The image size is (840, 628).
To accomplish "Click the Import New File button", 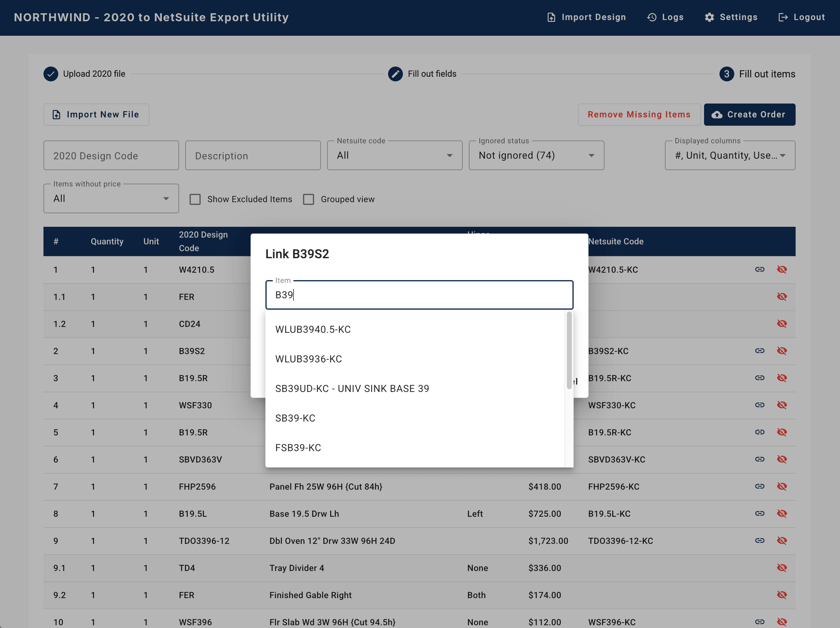I will click(x=96, y=114).
